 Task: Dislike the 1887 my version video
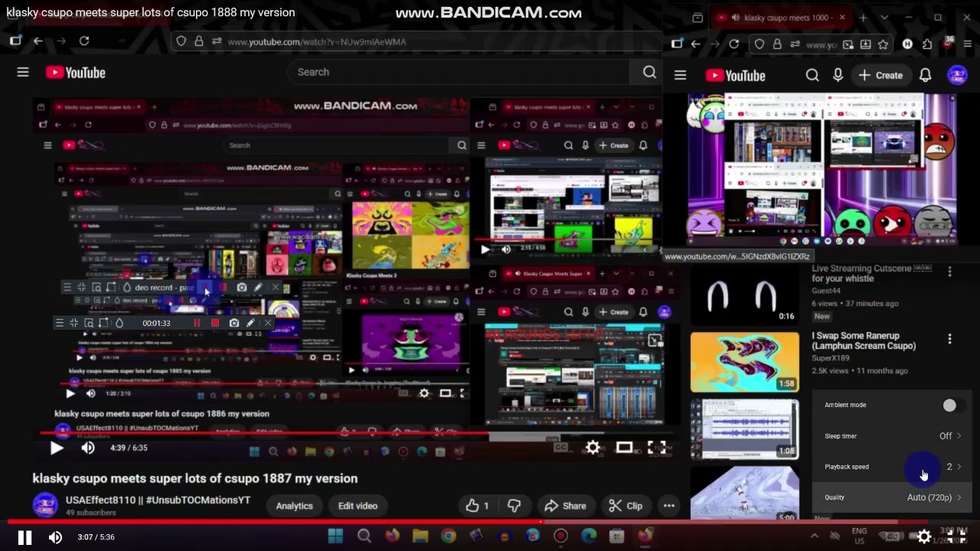514,506
